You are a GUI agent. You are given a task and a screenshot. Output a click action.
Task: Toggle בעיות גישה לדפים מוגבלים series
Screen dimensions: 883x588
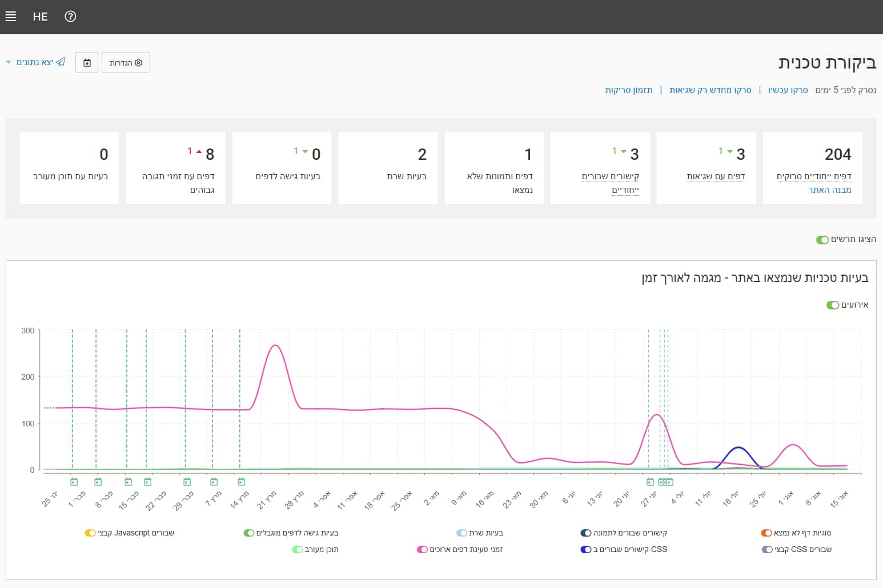pyautogui.click(x=248, y=533)
